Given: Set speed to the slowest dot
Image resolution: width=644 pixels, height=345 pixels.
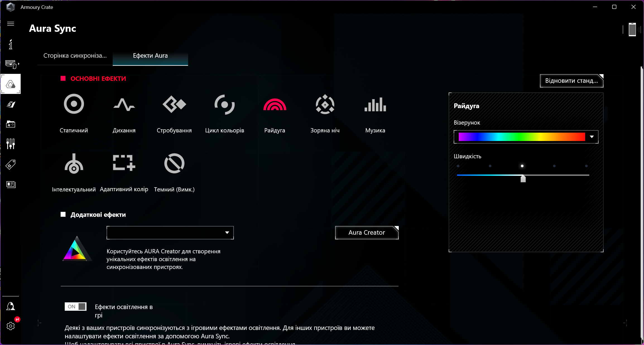Looking at the screenshot, I should (458, 166).
